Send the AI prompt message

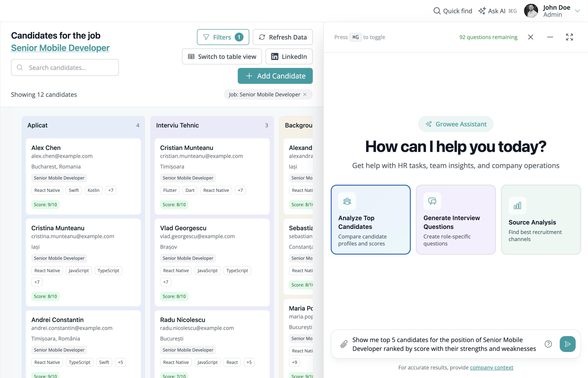(x=567, y=344)
